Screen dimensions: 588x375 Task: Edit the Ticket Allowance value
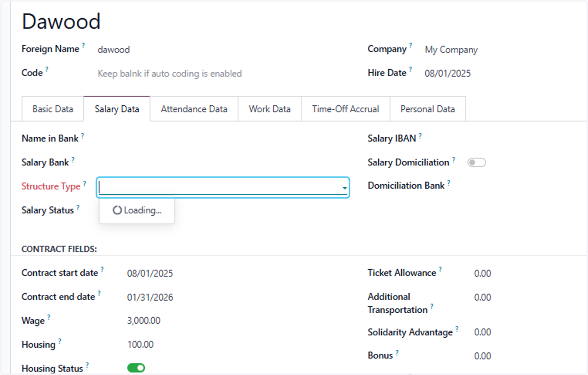pyautogui.click(x=483, y=274)
